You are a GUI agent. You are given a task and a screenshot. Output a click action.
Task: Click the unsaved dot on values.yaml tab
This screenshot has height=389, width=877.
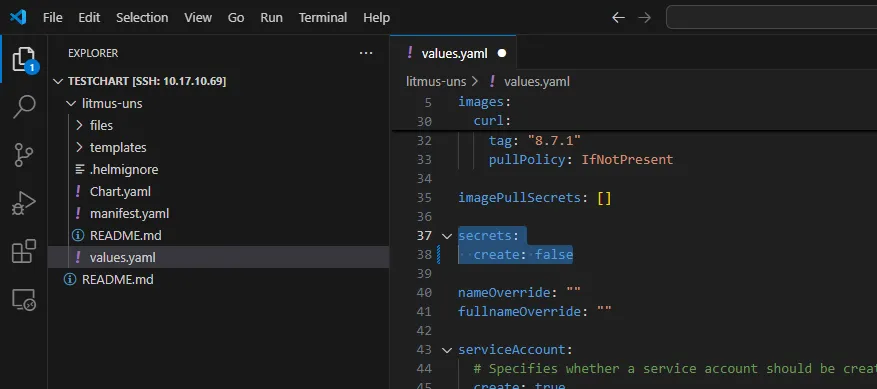[502, 53]
